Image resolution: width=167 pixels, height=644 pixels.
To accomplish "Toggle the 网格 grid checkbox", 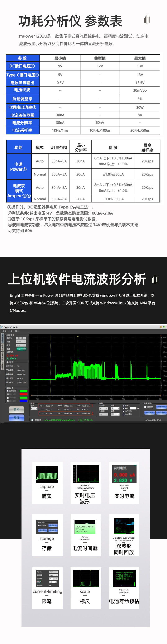I will pyautogui.click(x=124, y=405).
